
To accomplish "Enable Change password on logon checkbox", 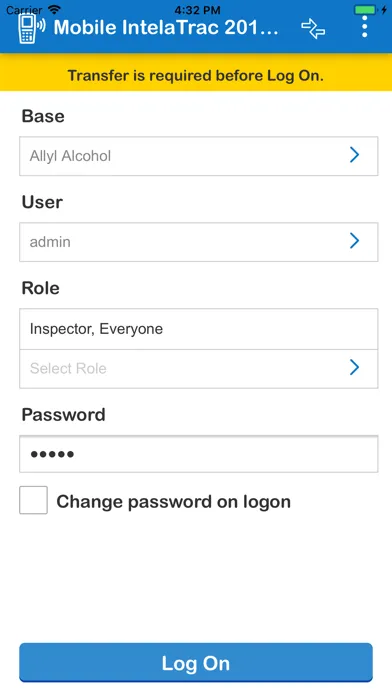I will click(33, 500).
